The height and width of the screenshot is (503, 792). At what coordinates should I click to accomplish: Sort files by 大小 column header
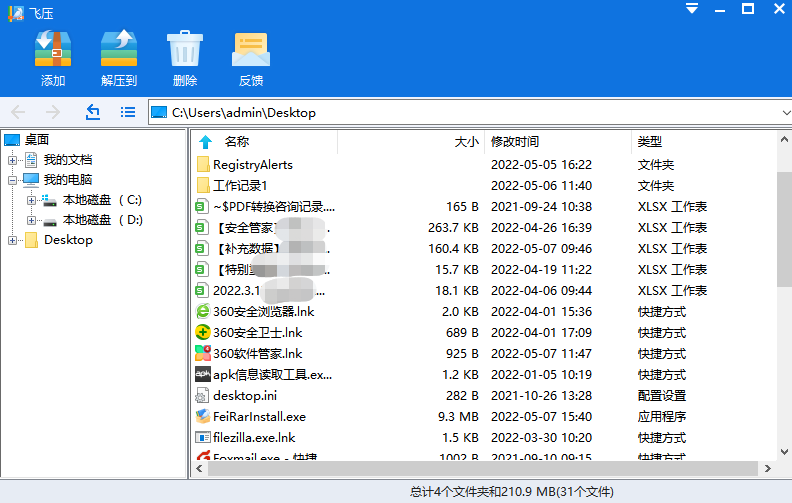click(466, 142)
